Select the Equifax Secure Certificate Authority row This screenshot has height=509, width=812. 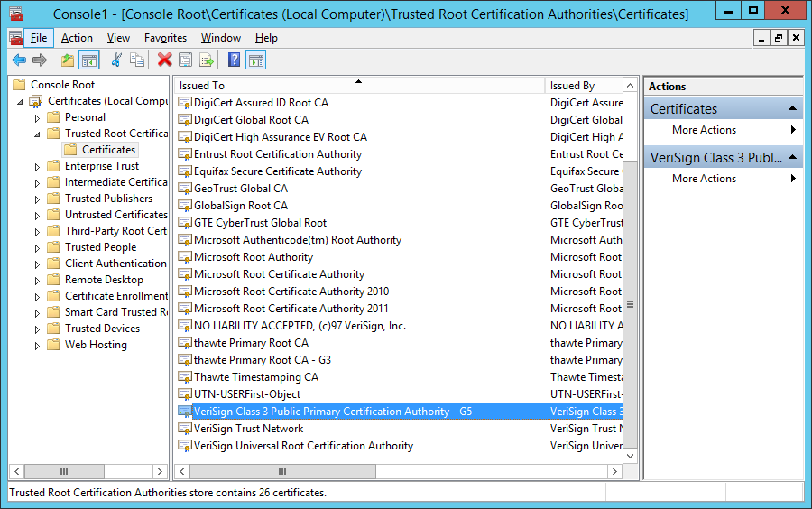click(x=400, y=171)
